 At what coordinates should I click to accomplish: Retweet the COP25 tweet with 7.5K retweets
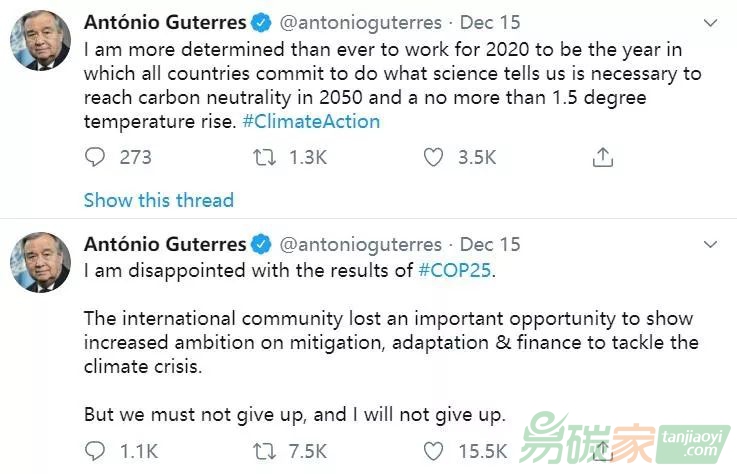(x=265, y=451)
